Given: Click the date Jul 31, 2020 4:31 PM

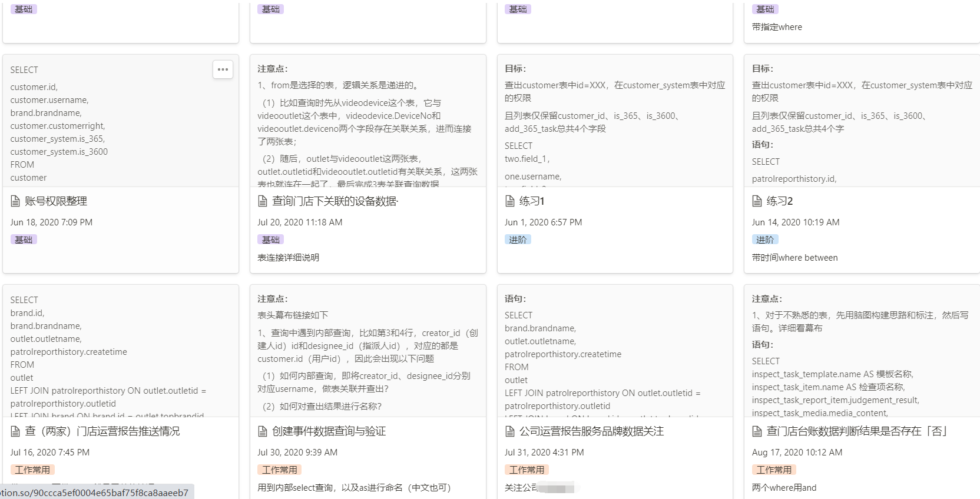Looking at the screenshot, I should (544, 453).
